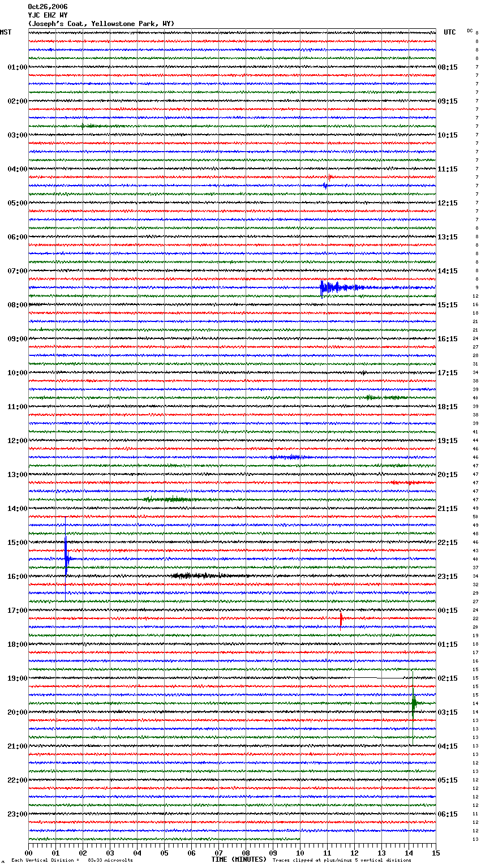The image size is (481, 868).
Task: Click the 00:15 UTC time label
Action: pos(448,611)
